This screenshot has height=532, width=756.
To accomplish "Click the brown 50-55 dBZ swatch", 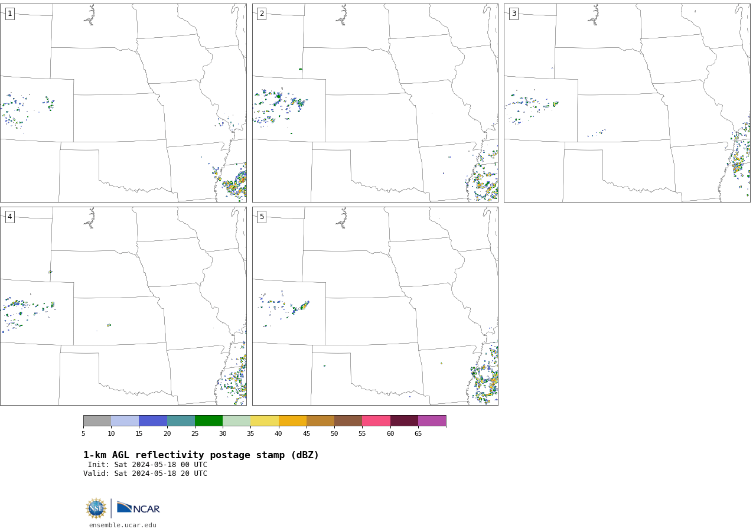I will [348, 420].
